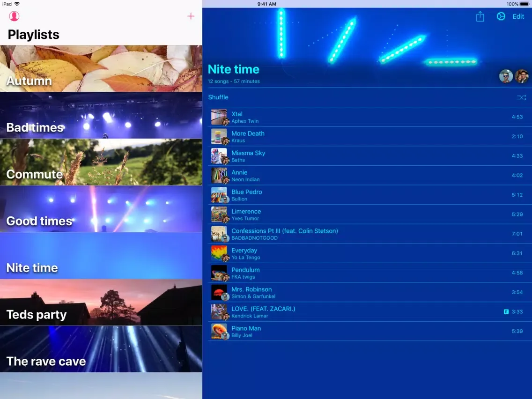
Task: Tap the Edit button
Action: click(x=518, y=16)
